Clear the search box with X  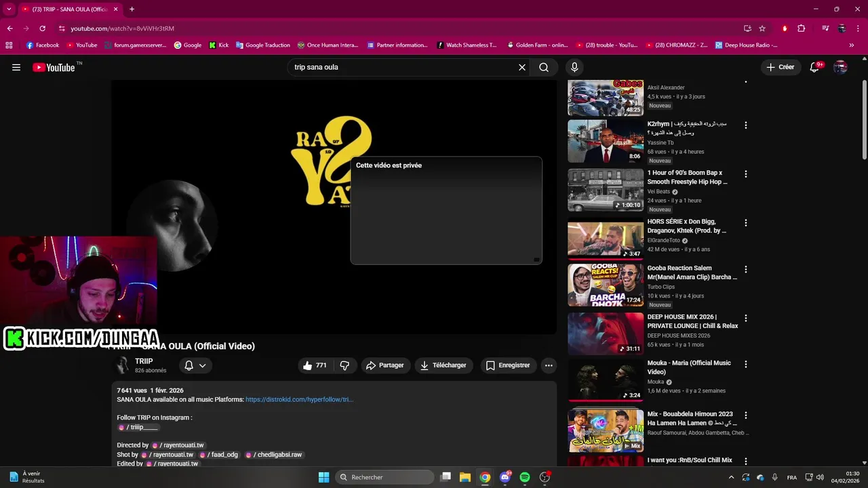tap(522, 67)
